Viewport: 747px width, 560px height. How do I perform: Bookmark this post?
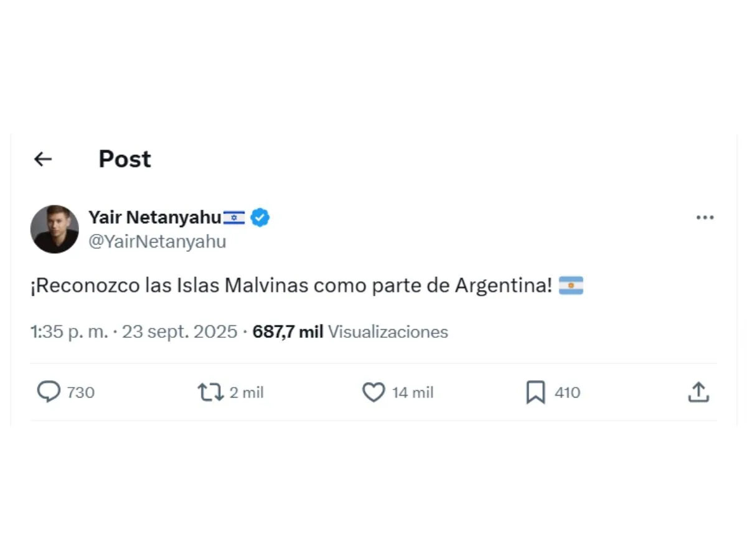(x=535, y=392)
